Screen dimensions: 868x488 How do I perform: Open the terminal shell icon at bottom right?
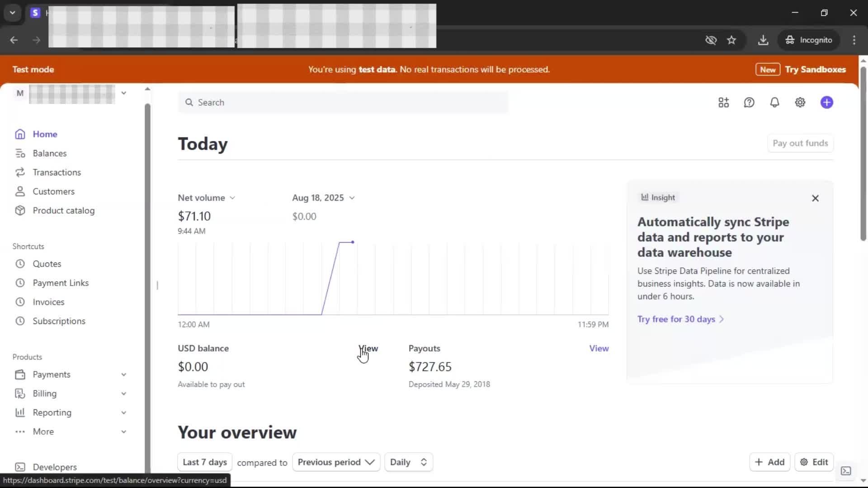pyautogui.click(x=846, y=471)
